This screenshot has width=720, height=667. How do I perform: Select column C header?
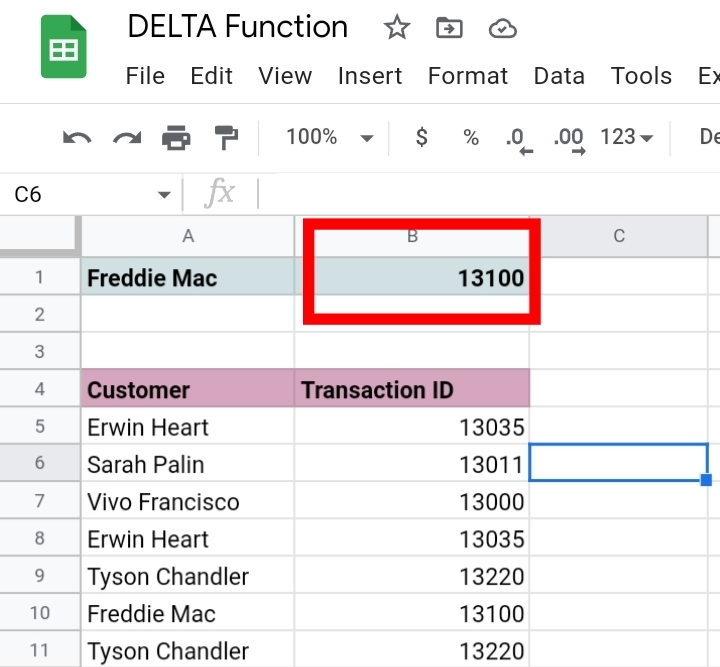pyautogui.click(x=619, y=236)
